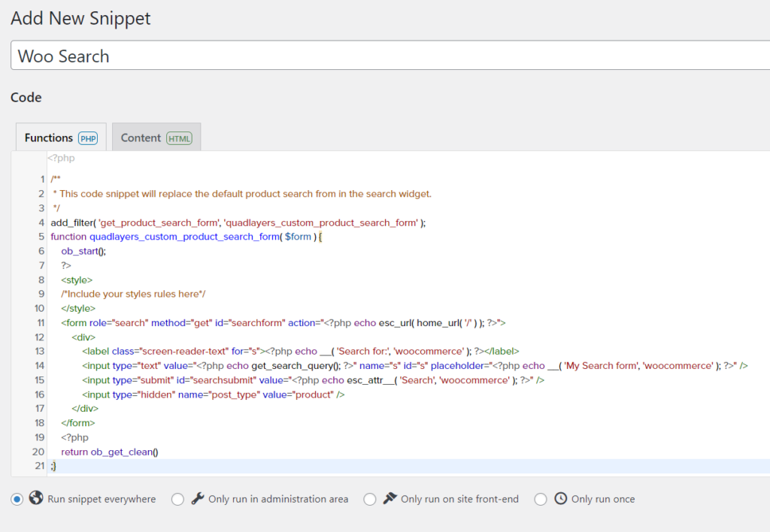This screenshot has height=532, width=770.
Task: Click the globe icon for run everywhere
Action: pos(36,498)
